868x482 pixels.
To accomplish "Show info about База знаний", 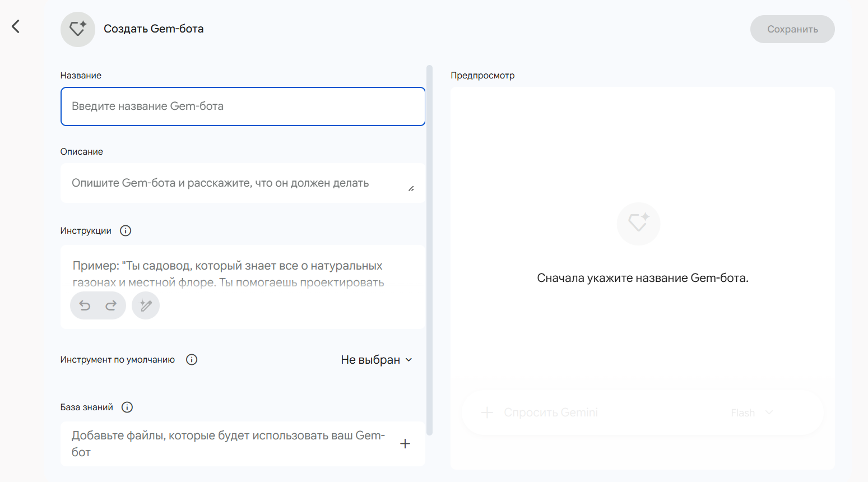I will [x=127, y=407].
